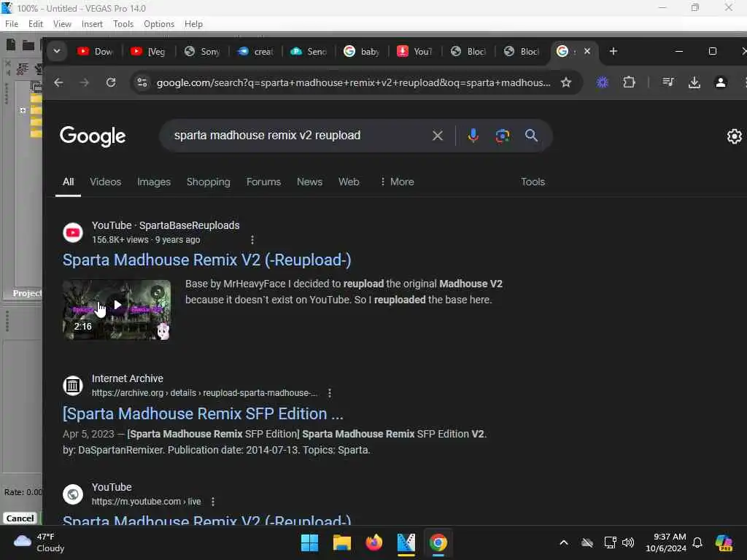Select the All results tab
Image resolution: width=747 pixels, height=560 pixels.
(x=68, y=182)
